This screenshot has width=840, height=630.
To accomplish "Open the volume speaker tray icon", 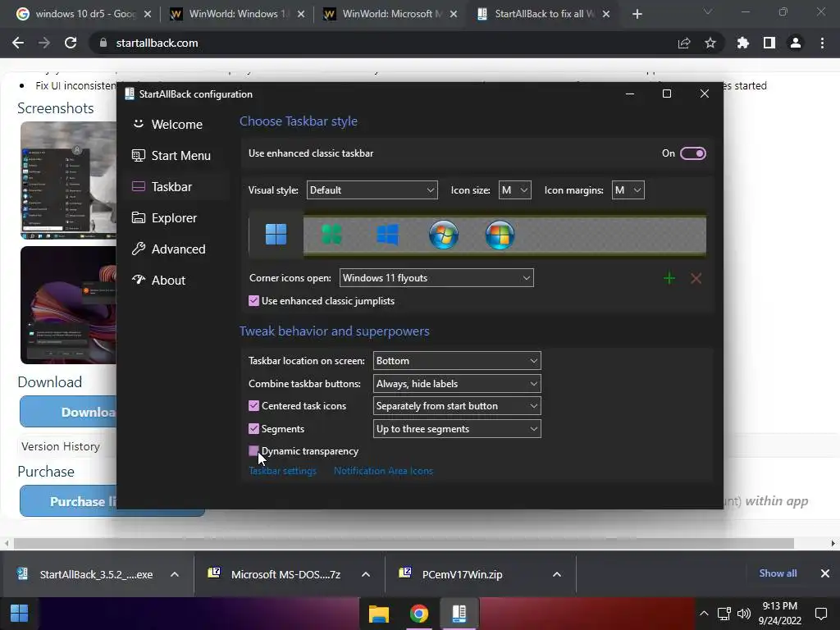I will [x=743, y=614].
